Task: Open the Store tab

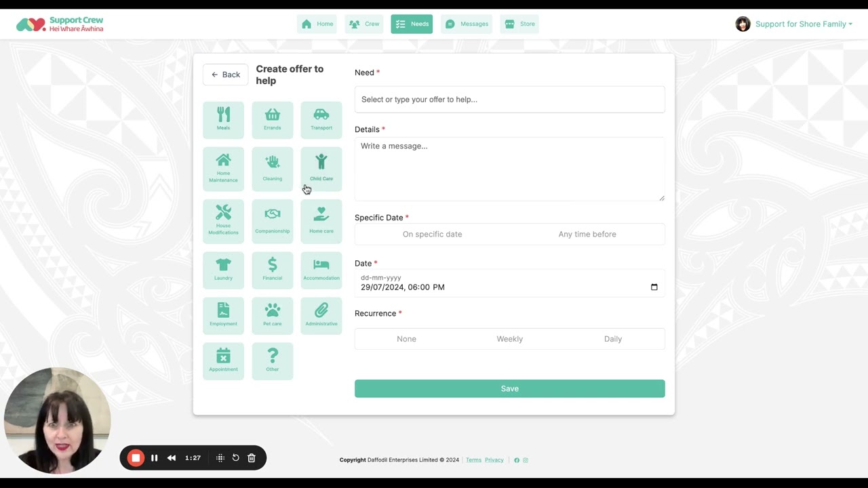Action: pyautogui.click(x=519, y=24)
